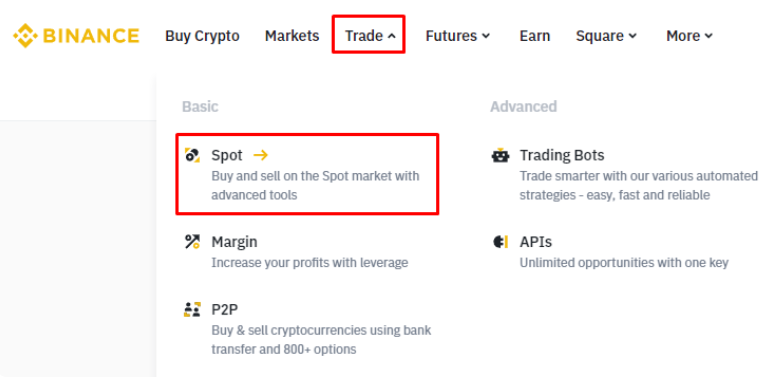Click the Margin percent arrow icon
The image size is (774, 385).
(x=192, y=242)
